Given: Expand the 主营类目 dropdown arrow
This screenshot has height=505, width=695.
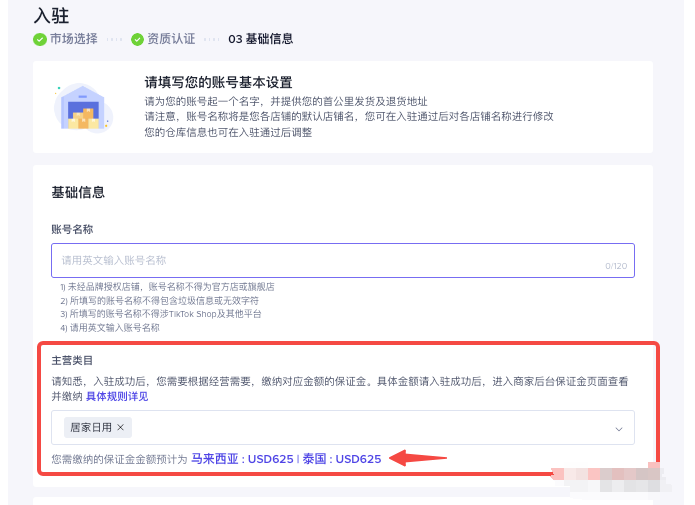Looking at the screenshot, I should (619, 429).
